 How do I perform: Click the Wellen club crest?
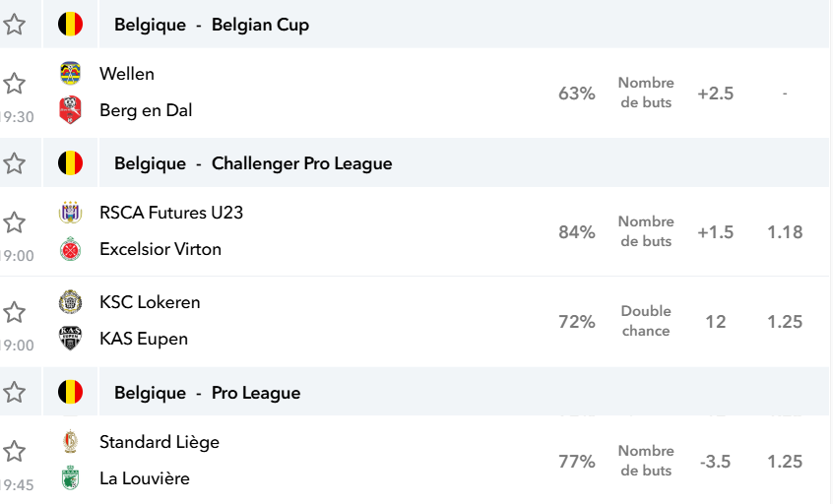coord(70,73)
